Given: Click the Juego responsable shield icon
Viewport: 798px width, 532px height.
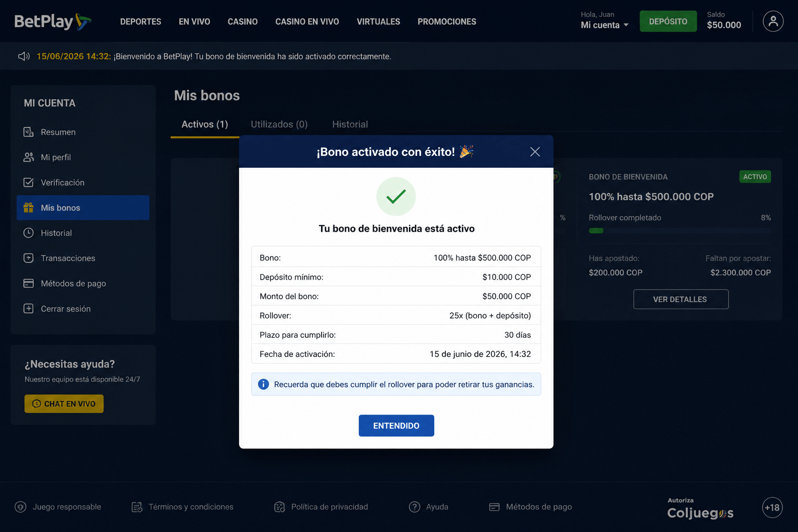Looking at the screenshot, I should 21,507.
